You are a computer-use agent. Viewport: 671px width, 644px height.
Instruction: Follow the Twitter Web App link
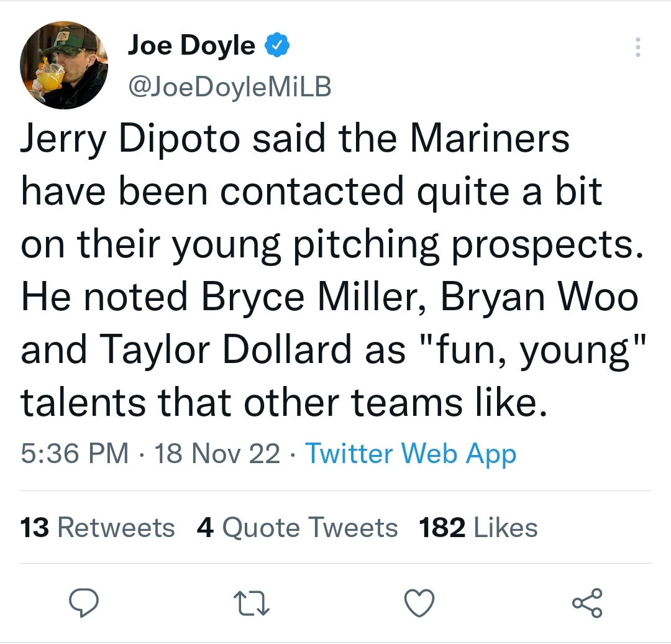411,453
